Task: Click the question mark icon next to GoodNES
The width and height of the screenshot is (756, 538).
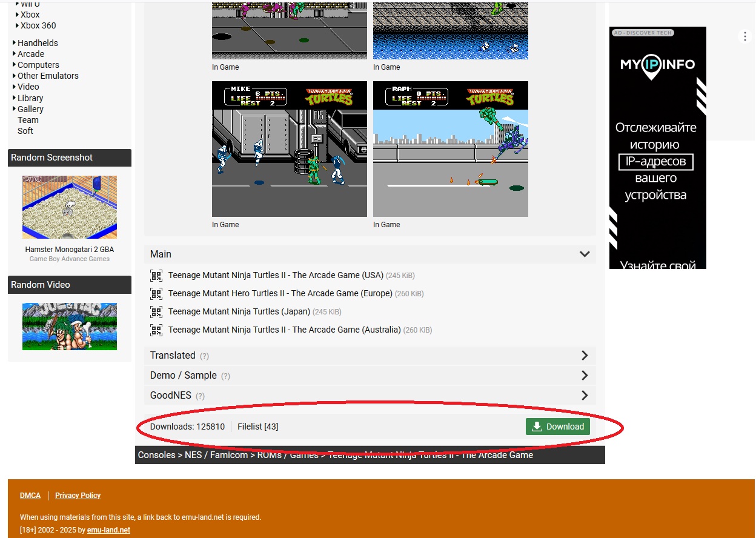Action: click(200, 396)
